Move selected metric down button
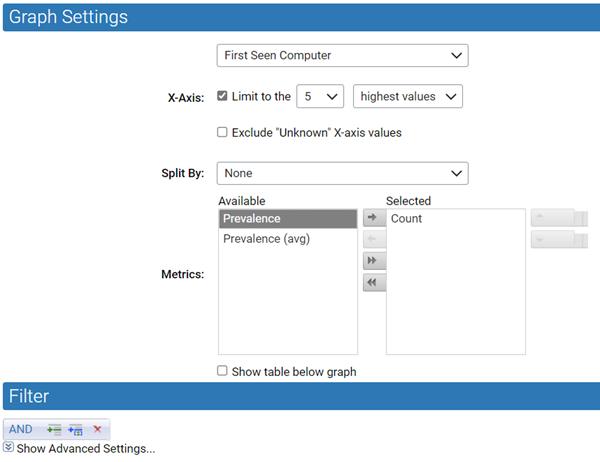The image size is (600, 462). tap(559, 240)
